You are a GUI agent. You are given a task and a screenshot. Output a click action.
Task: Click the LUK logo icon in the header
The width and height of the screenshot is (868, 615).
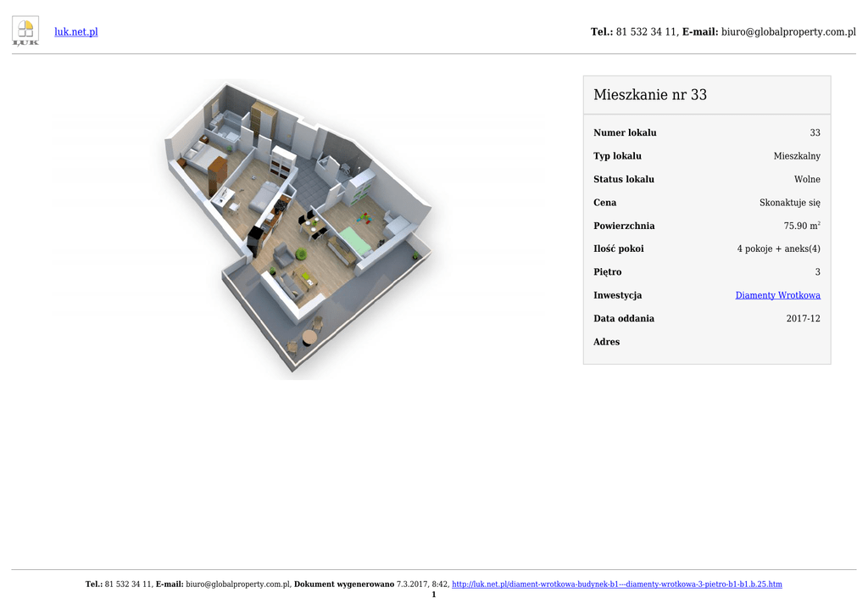[x=25, y=31]
